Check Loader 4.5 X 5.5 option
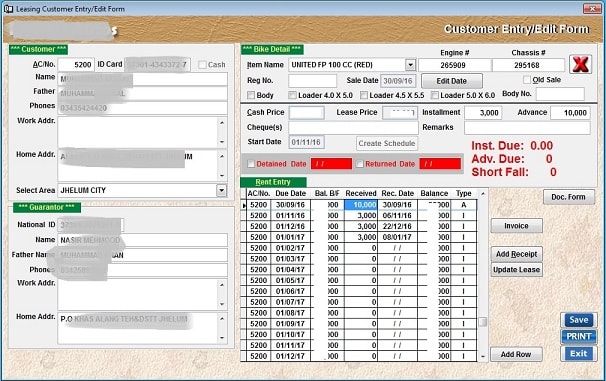Viewport: 606px width, 381px height. coord(364,95)
